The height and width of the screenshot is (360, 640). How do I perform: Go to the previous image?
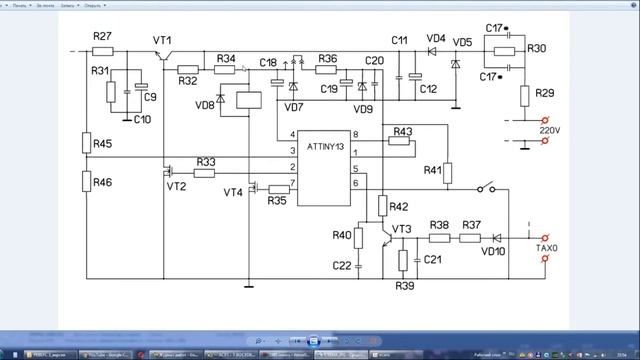pyautogui.click(x=297, y=341)
